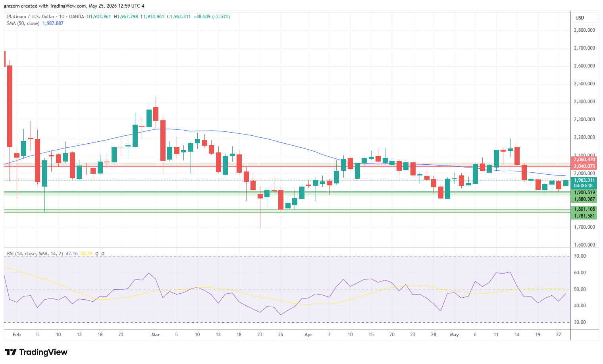Image resolution: width=603 pixels, height=364 pixels.
Task: Click the 1,600.000 price axis tick
Action: coord(584,245)
